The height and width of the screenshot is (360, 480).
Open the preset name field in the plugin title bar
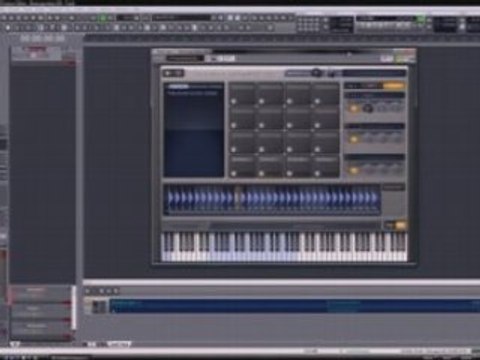[x=184, y=58]
